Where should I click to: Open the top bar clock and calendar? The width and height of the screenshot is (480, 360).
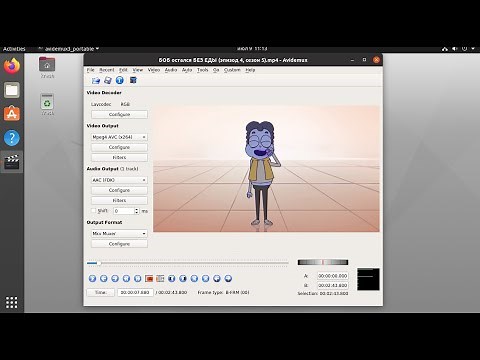pyautogui.click(x=252, y=49)
